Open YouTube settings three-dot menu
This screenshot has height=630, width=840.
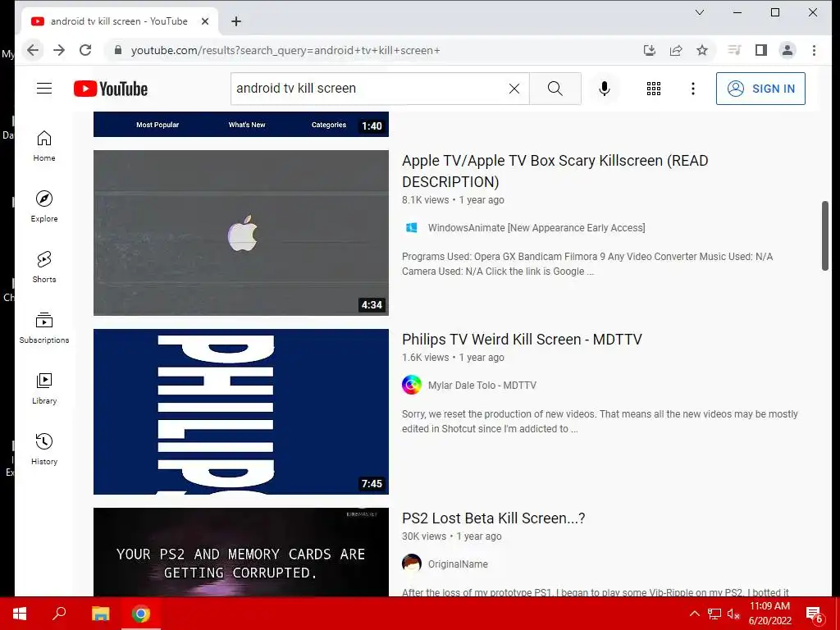[x=693, y=89]
